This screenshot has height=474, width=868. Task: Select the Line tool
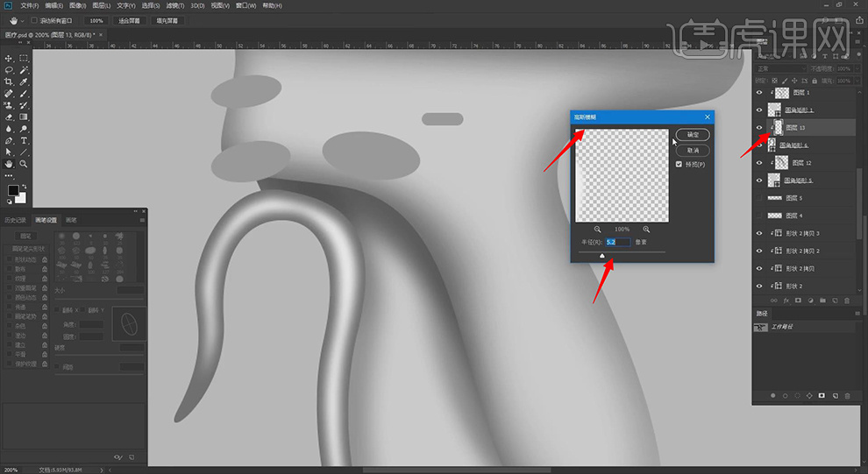coord(24,152)
